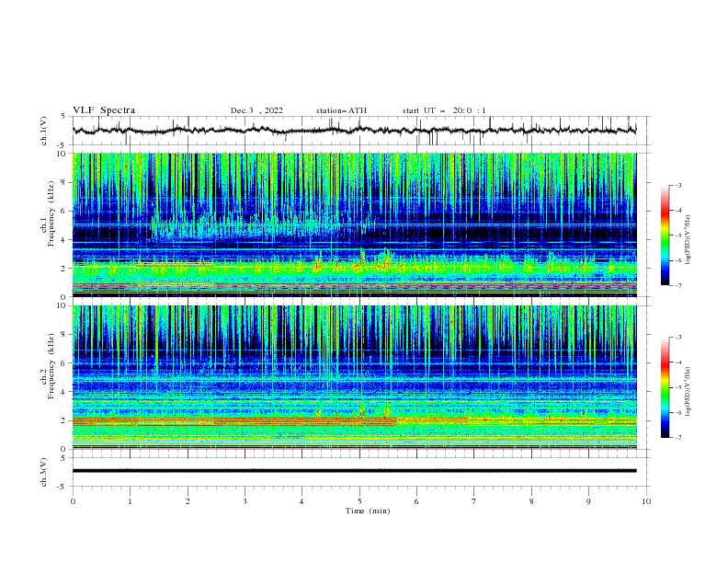The height and width of the screenshot is (563, 728).
Task: Click the "-5" label on ch.2 color bar
Action: point(677,387)
